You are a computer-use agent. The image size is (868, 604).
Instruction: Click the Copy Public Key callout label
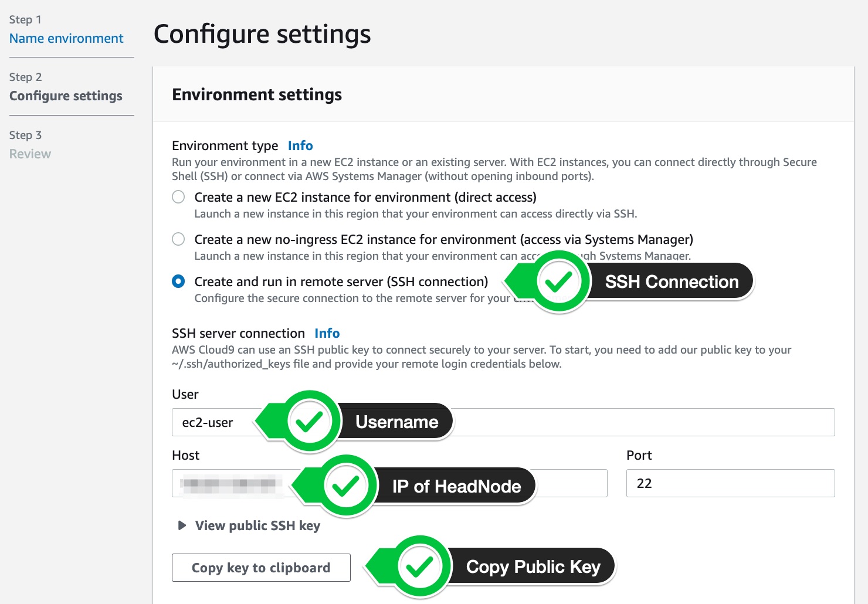[x=533, y=566]
